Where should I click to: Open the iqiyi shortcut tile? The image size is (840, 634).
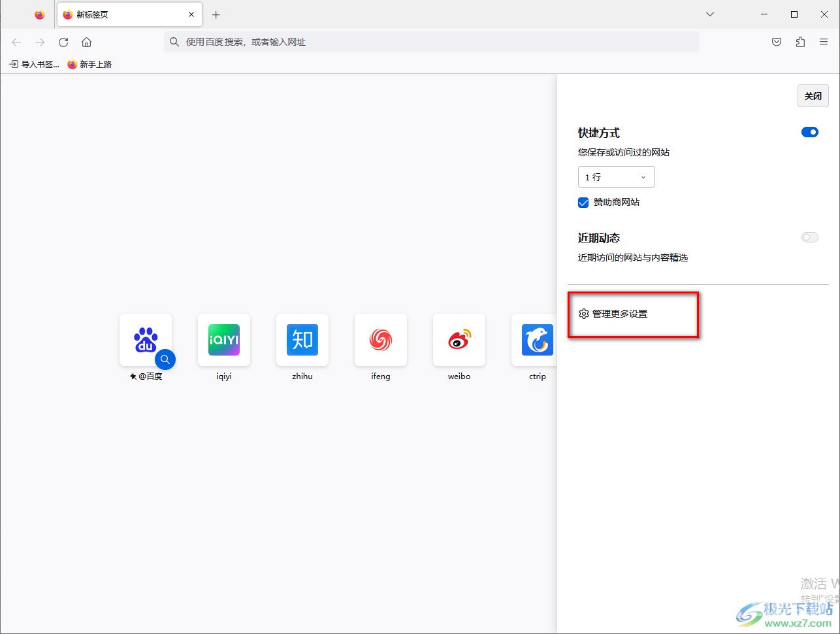[x=224, y=340]
